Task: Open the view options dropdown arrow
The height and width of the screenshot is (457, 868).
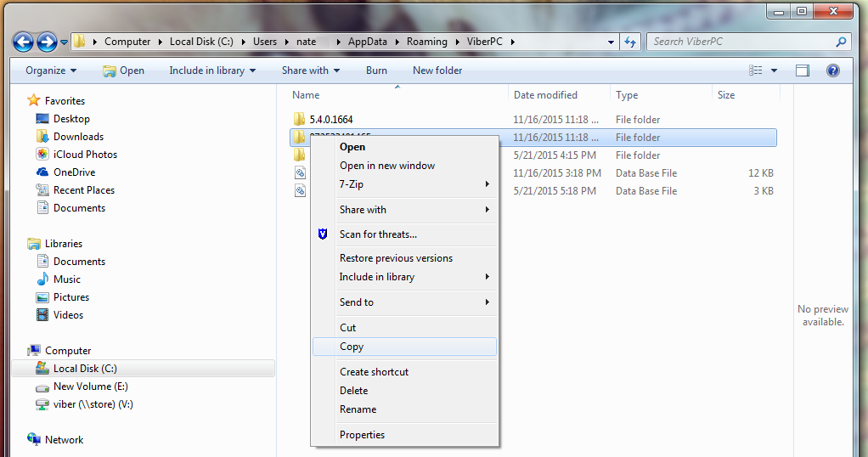Action: coord(774,71)
